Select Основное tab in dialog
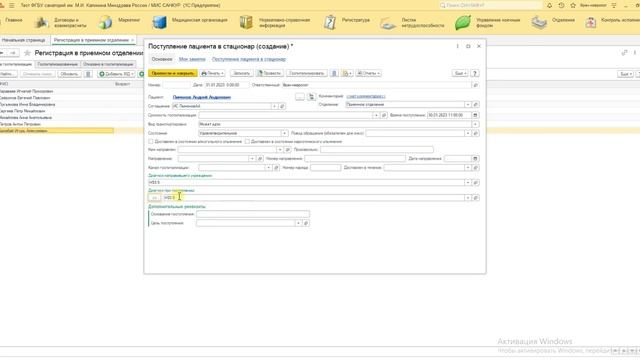 [162, 59]
